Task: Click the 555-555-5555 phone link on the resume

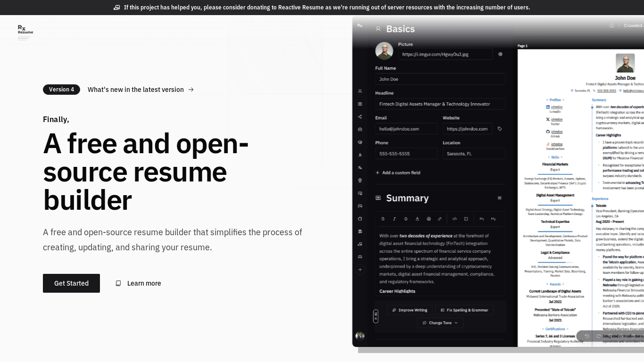Action: 606,90
